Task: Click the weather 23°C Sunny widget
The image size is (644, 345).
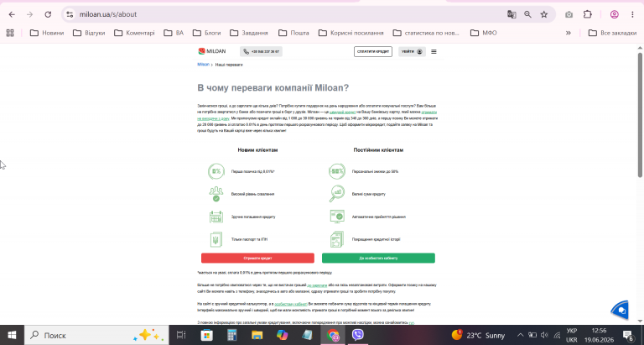Action: tap(479, 335)
